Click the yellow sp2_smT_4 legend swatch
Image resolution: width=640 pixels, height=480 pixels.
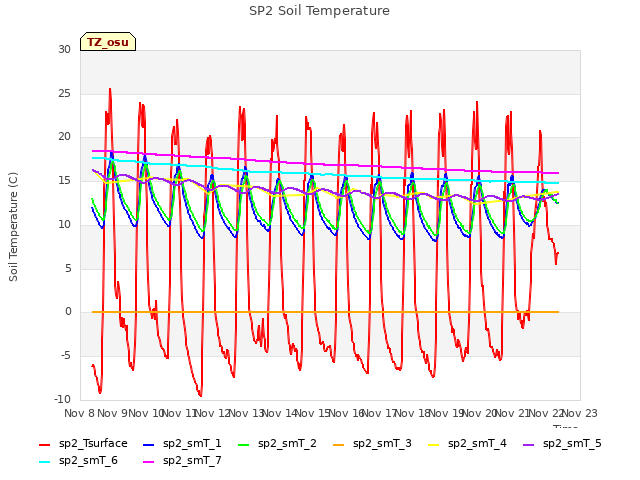click(433, 444)
